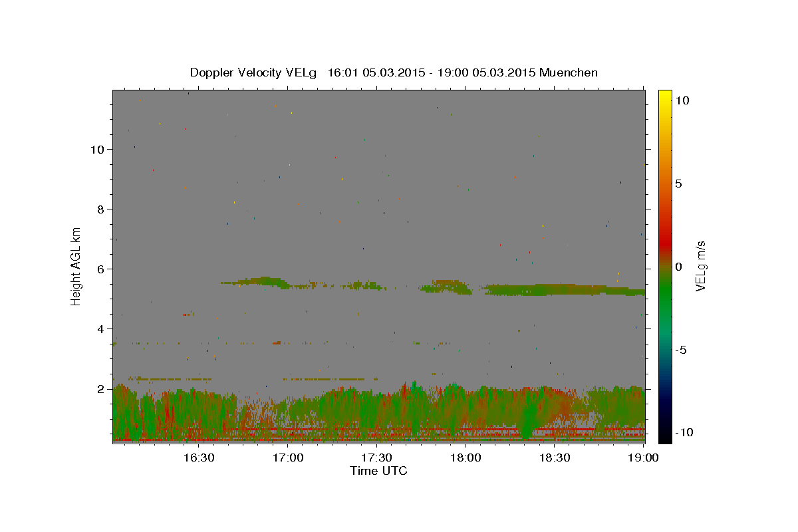Click the colorbar value 0
This screenshot has height=532, width=798.
tap(678, 267)
